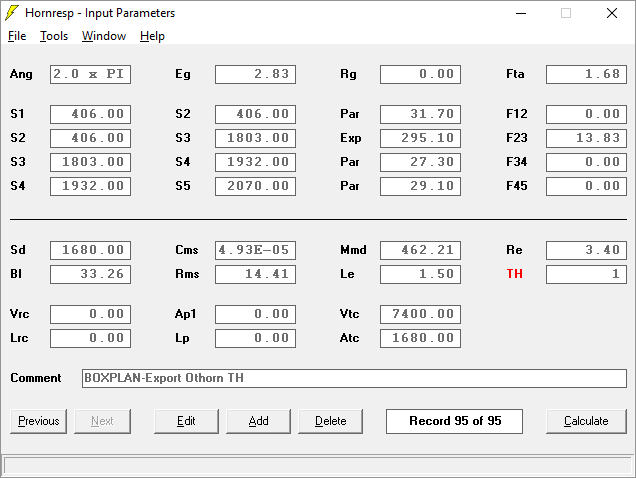
Task: Click the Comment text field
Action: coord(355,378)
